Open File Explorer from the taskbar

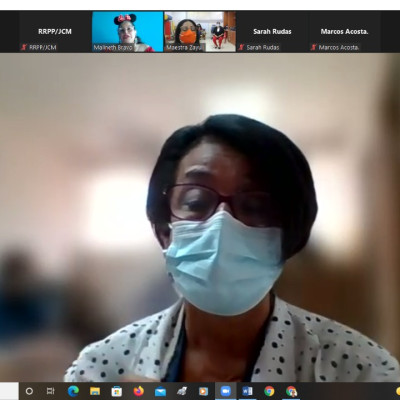(x=95, y=391)
